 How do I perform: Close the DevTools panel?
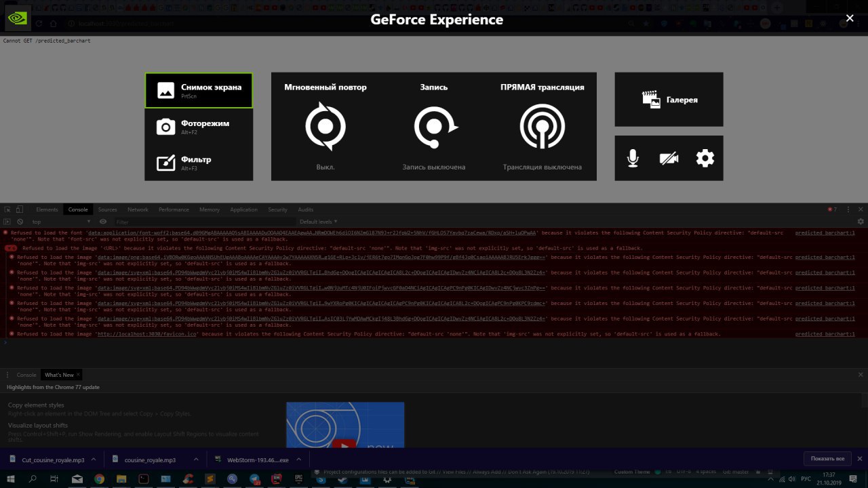pyautogui.click(x=861, y=209)
